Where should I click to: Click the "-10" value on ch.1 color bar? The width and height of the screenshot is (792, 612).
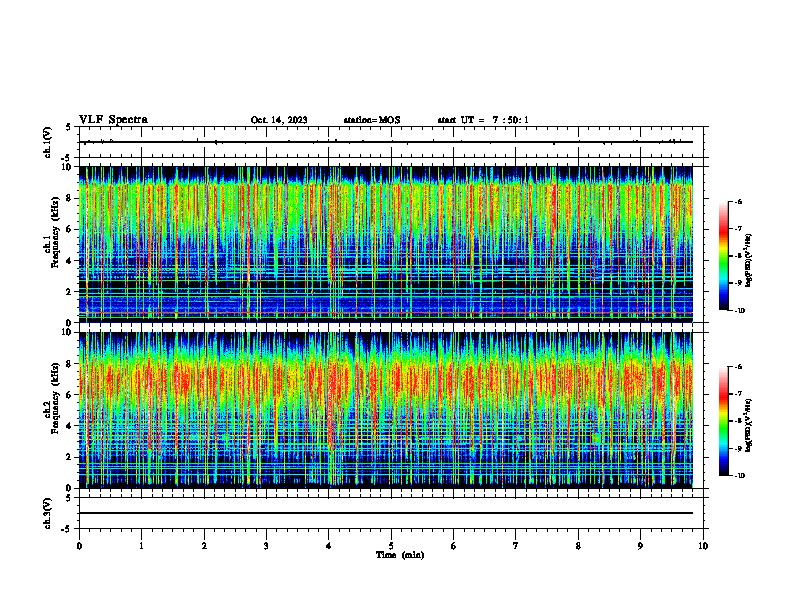(739, 311)
